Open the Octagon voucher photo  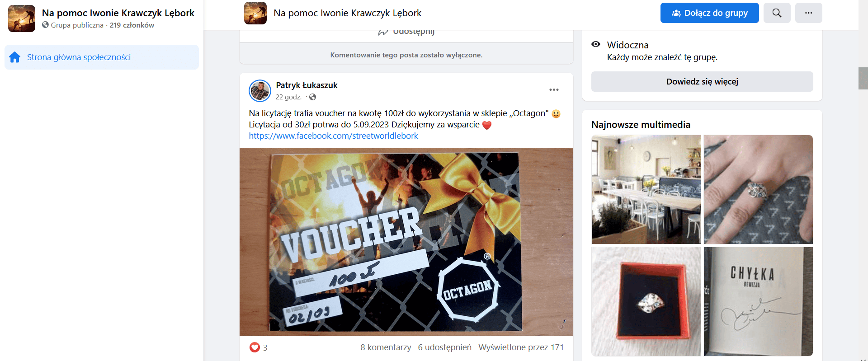click(406, 242)
